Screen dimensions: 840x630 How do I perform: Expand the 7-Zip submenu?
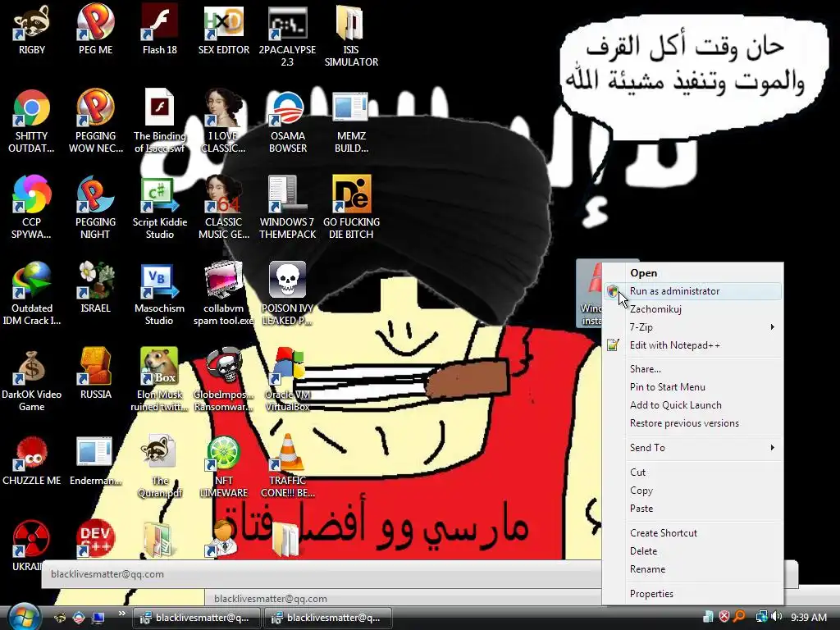692,327
